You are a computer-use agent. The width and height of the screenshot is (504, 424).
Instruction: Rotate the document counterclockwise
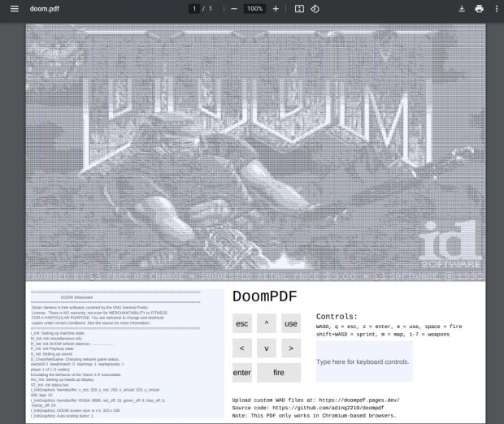[315, 9]
